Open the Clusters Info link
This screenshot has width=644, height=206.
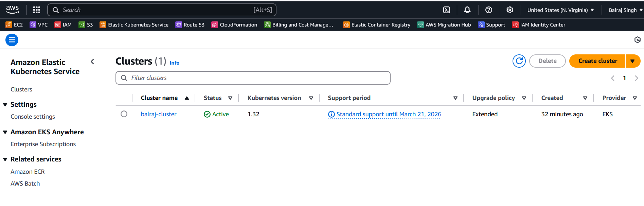click(x=175, y=63)
